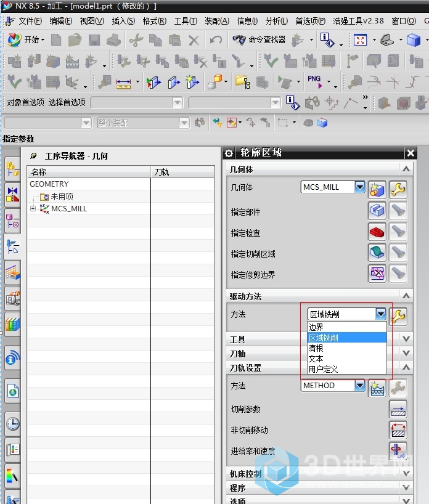
Task: Open the 工具(T) menu
Action: pos(186,21)
